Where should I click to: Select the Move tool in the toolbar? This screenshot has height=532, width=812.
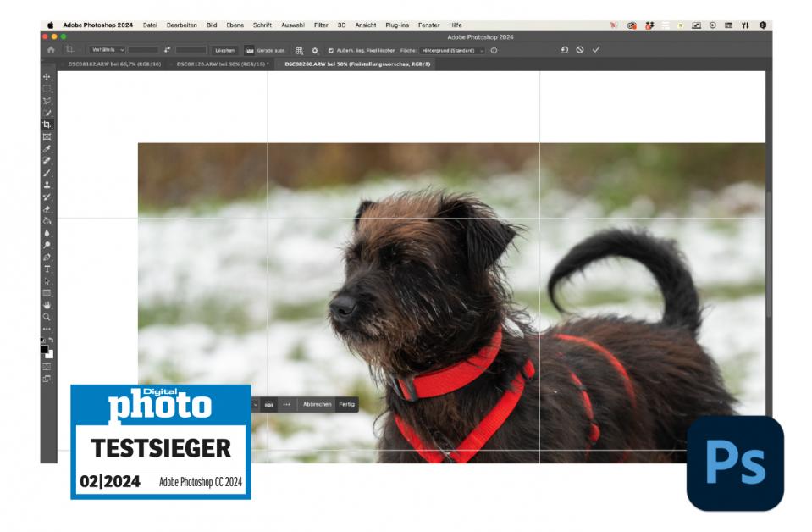click(47, 76)
